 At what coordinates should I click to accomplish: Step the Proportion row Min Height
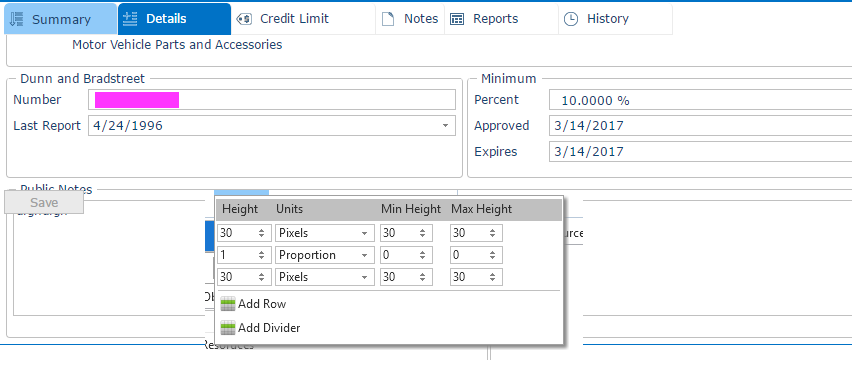click(422, 255)
